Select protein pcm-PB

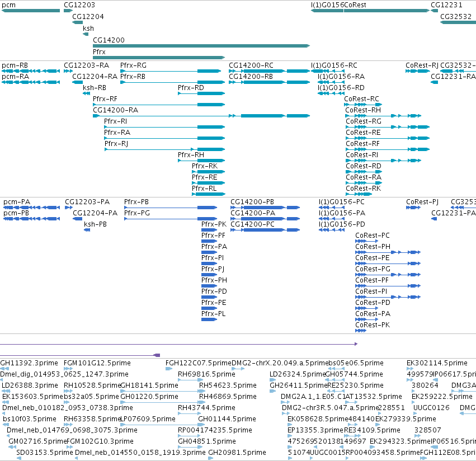31,219
